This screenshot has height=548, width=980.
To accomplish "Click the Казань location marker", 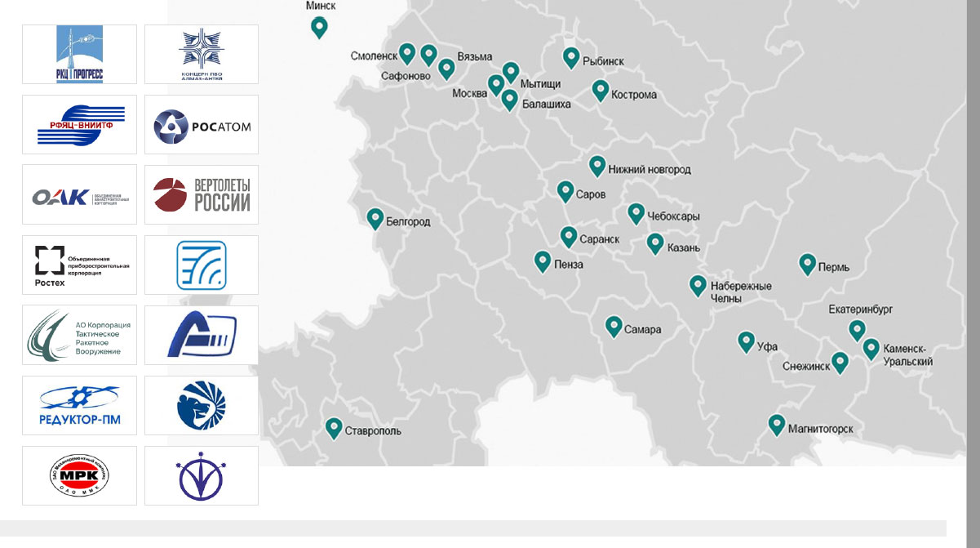I will (x=655, y=243).
